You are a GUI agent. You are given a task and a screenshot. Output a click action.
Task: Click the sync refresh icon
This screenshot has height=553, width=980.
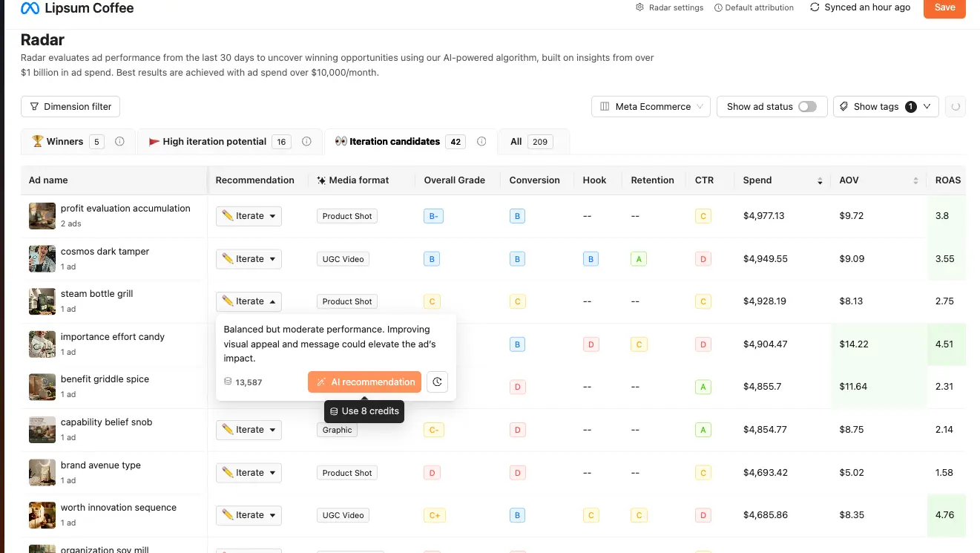[x=815, y=7]
